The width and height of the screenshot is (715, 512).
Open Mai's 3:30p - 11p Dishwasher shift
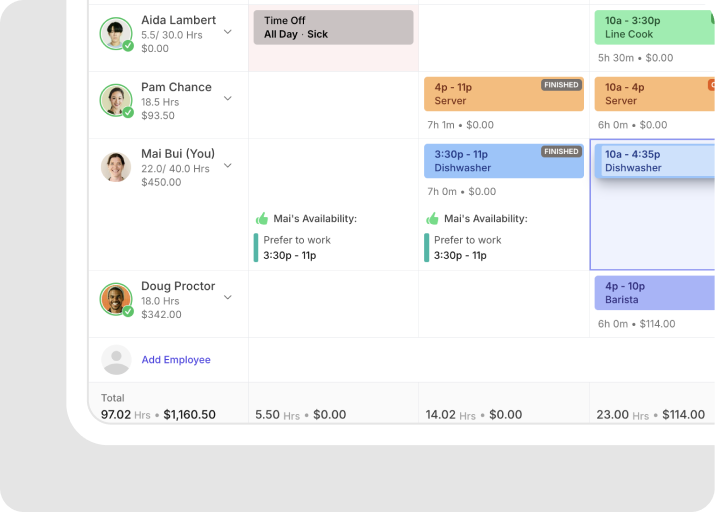click(x=504, y=161)
